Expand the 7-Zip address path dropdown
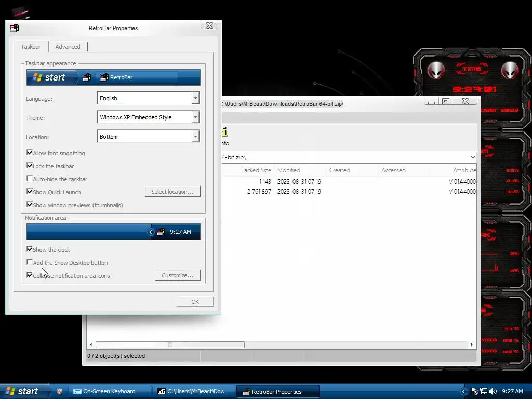The image size is (532, 399). click(x=473, y=157)
